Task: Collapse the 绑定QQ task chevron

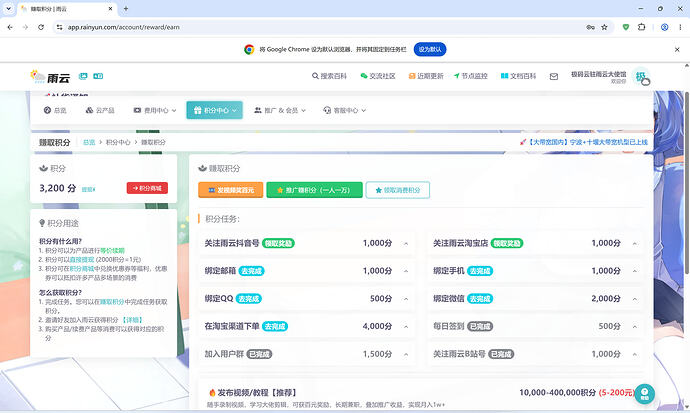Action: point(406,299)
